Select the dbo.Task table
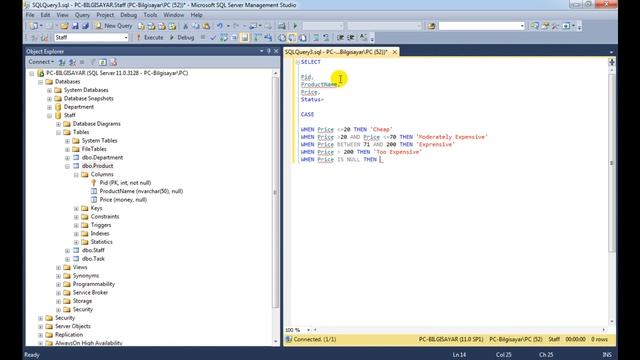 (x=93, y=259)
